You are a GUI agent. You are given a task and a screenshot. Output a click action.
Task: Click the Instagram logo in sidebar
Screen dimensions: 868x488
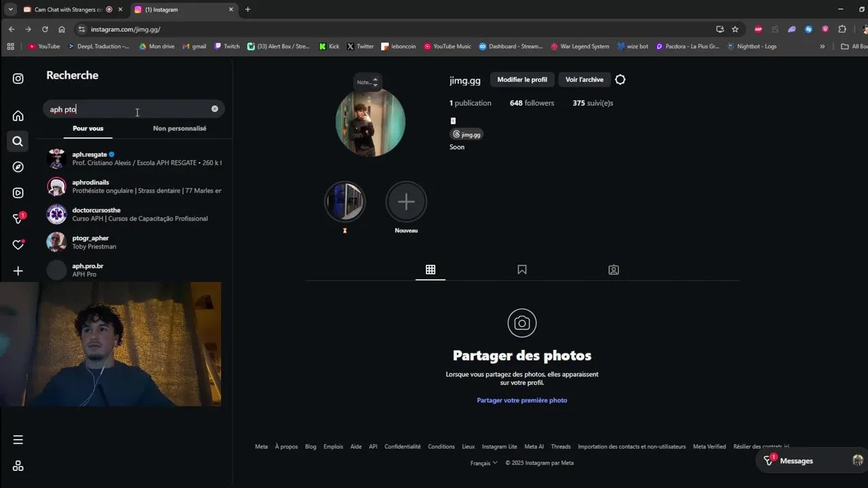[x=18, y=79]
